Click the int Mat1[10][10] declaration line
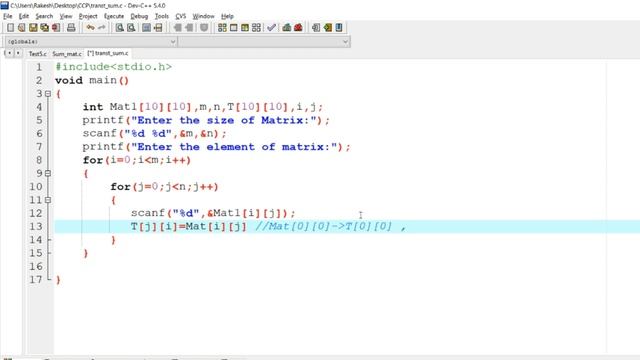Screen dimensions: 640x360 (202, 107)
